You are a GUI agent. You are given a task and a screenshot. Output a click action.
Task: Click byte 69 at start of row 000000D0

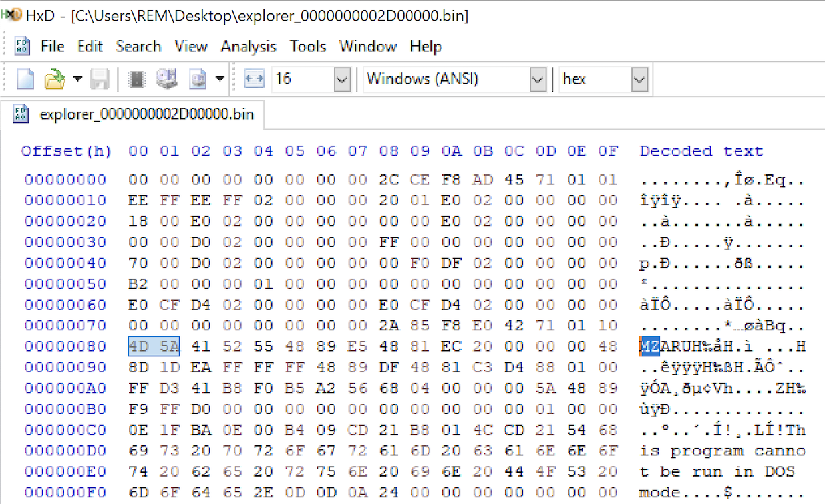138,451
